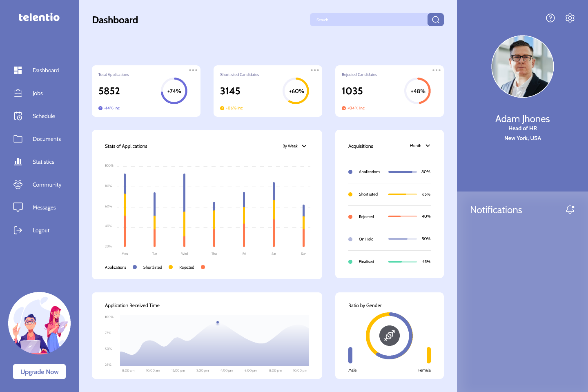Click the +48% circular progress ring
Screen dimensions: 588x392
click(x=418, y=91)
